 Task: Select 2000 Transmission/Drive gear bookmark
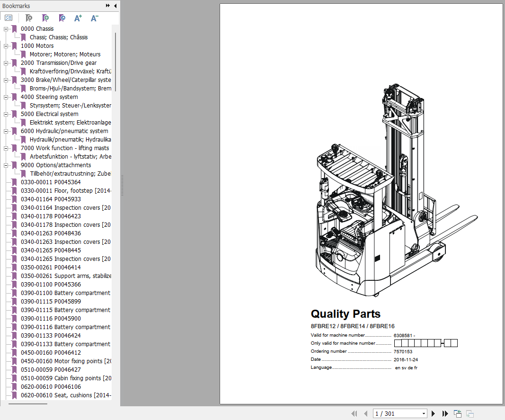(x=59, y=63)
